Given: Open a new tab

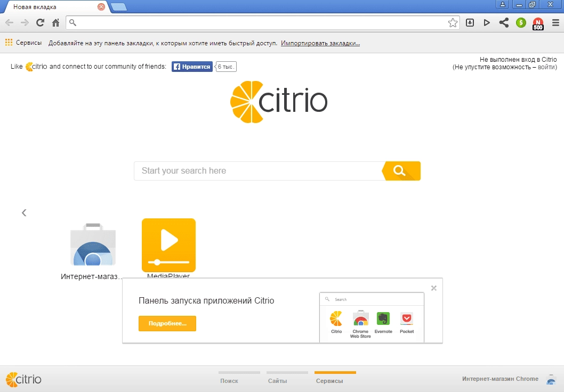Looking at the screenshot, I should 119,7.
